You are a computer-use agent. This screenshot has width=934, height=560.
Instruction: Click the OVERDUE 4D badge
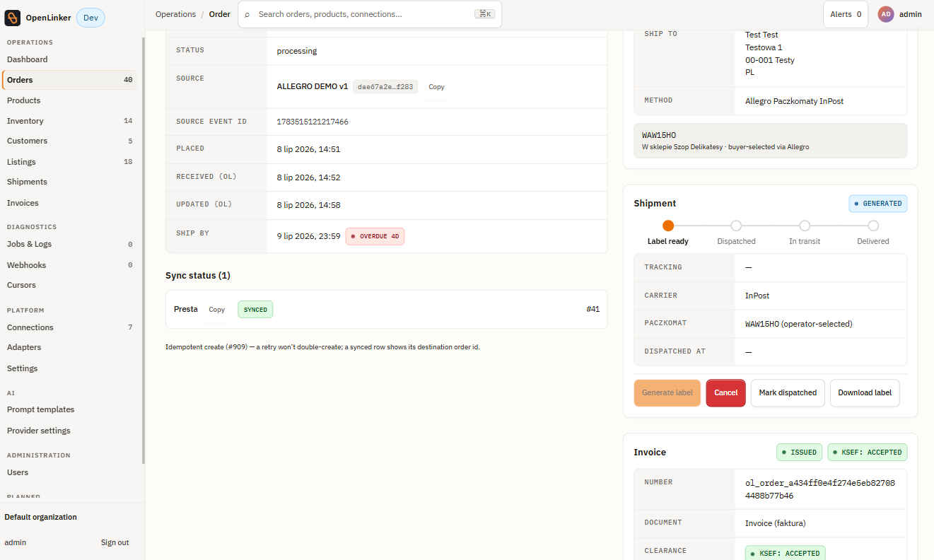[375, 236]
